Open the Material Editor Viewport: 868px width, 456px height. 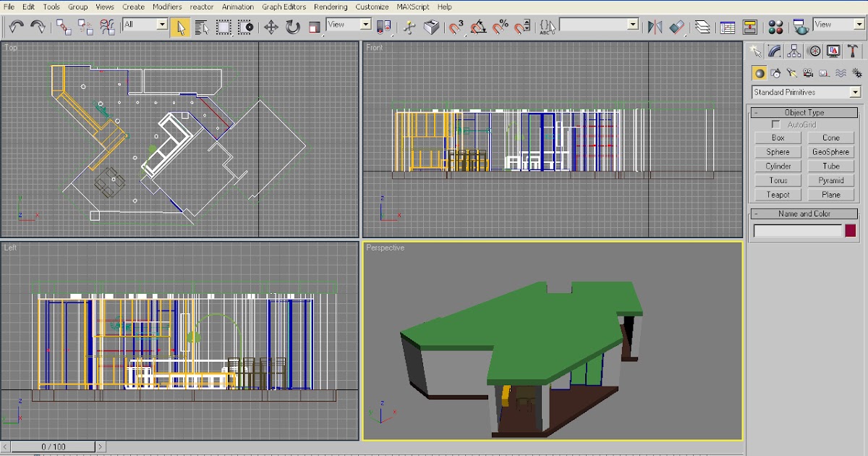[775, 28]
